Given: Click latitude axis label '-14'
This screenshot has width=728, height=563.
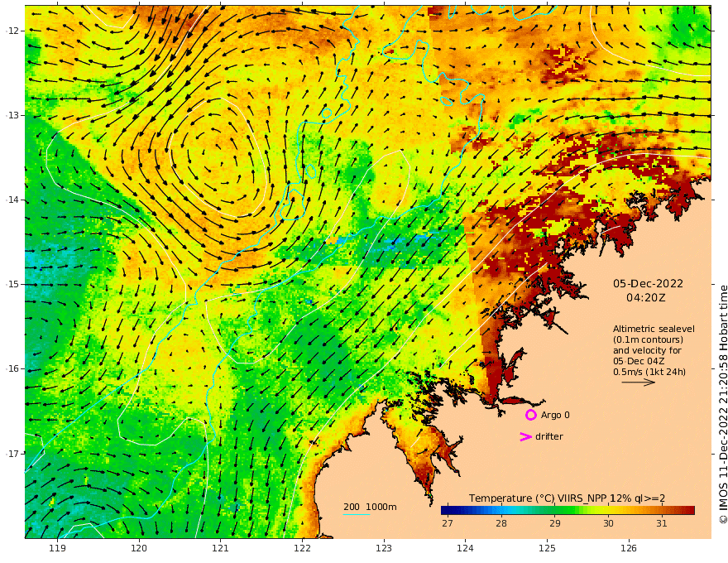Looking at the screenshot, I should pyautogui.click(x=12, y=200).
